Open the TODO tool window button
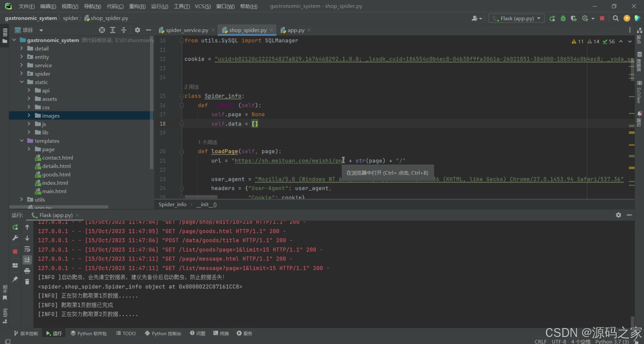This screenshot has width=644, height=344. click(x=126, y=333)
